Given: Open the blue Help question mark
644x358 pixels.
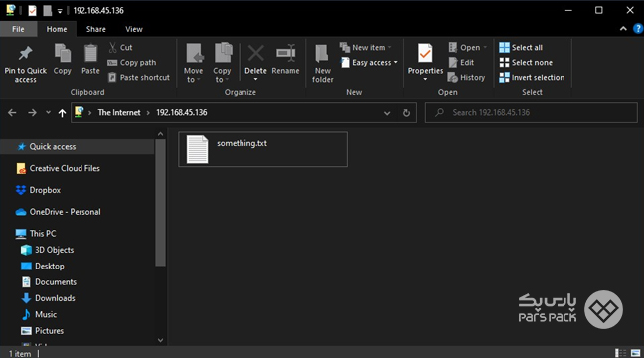Looking at the screenshot, I should (x=638, y=29).
